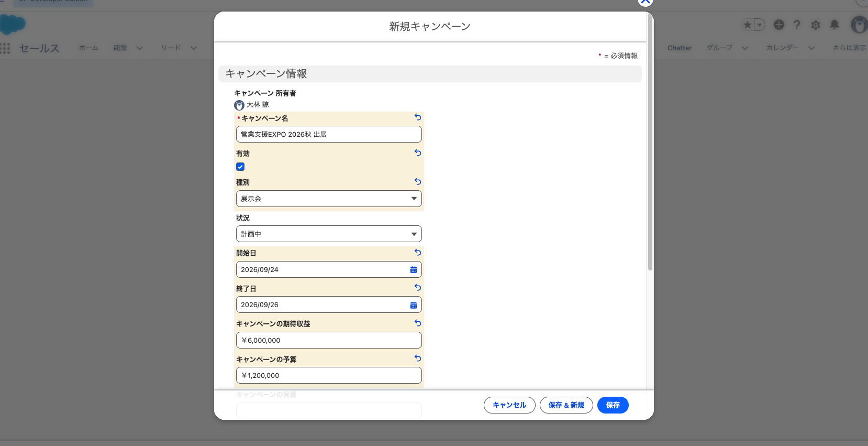
Task: Undo the キャンペーン名 field change
Action: click(x=418, y=117)
